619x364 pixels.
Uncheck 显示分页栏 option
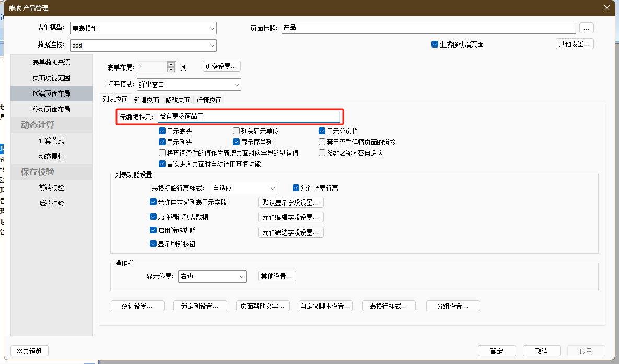click(x=322, y=132)
